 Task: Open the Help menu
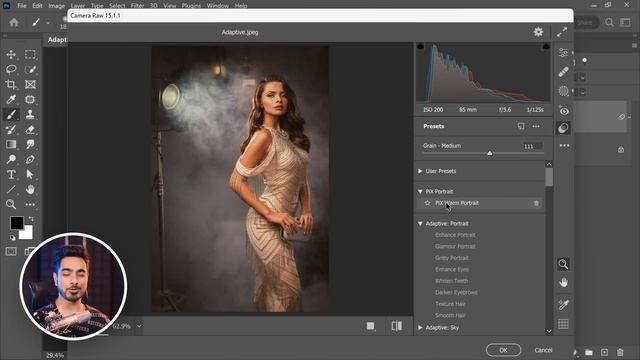tap(241, 6)
